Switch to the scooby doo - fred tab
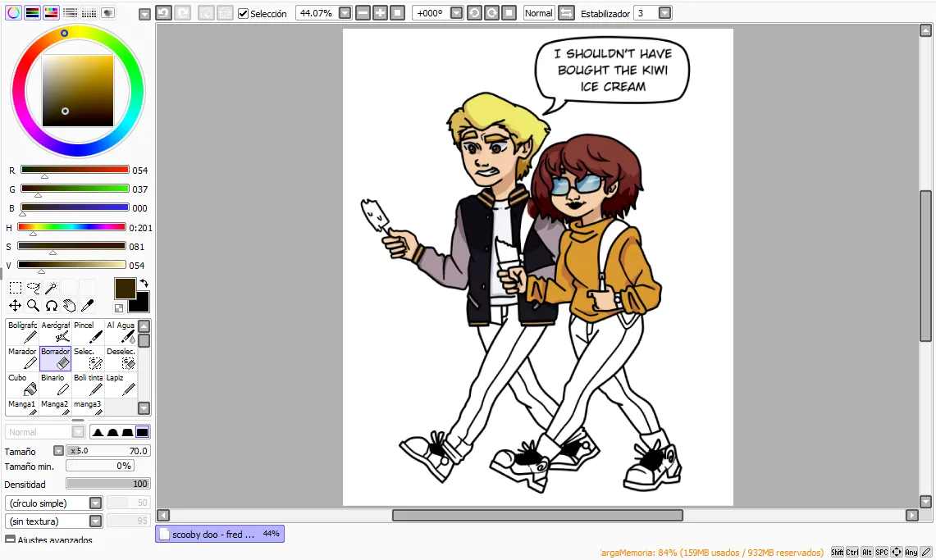936x560 pixels. point(220,534)
